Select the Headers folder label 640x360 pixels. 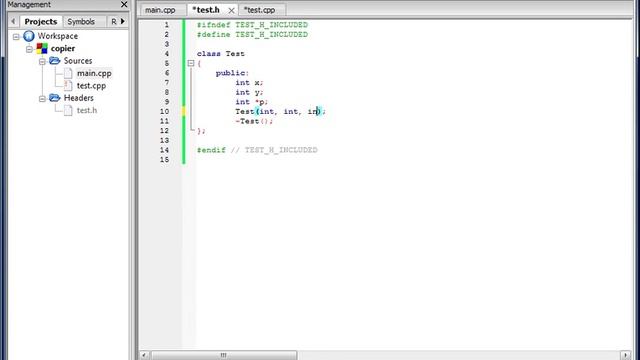pos(78,98)
